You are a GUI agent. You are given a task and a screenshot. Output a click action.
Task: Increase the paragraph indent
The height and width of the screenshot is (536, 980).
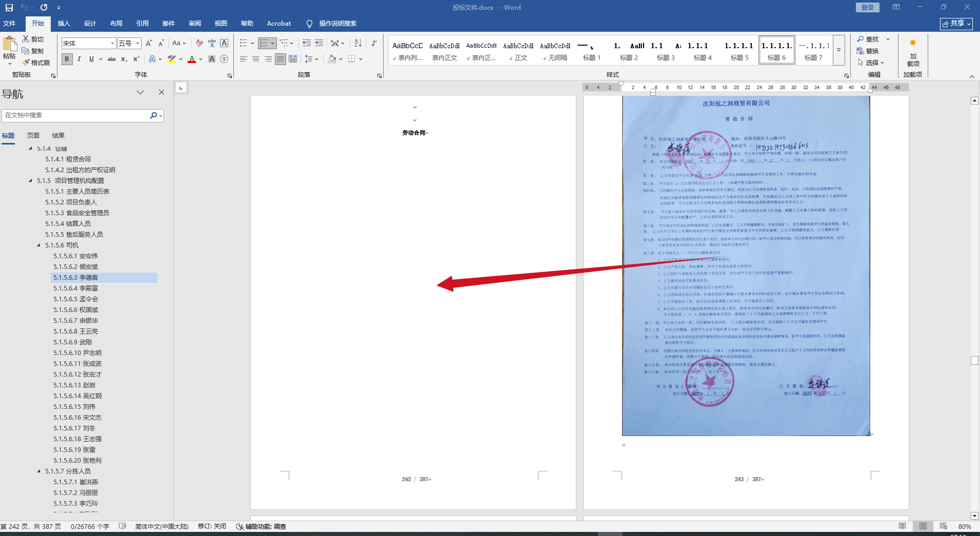(319, 43)
